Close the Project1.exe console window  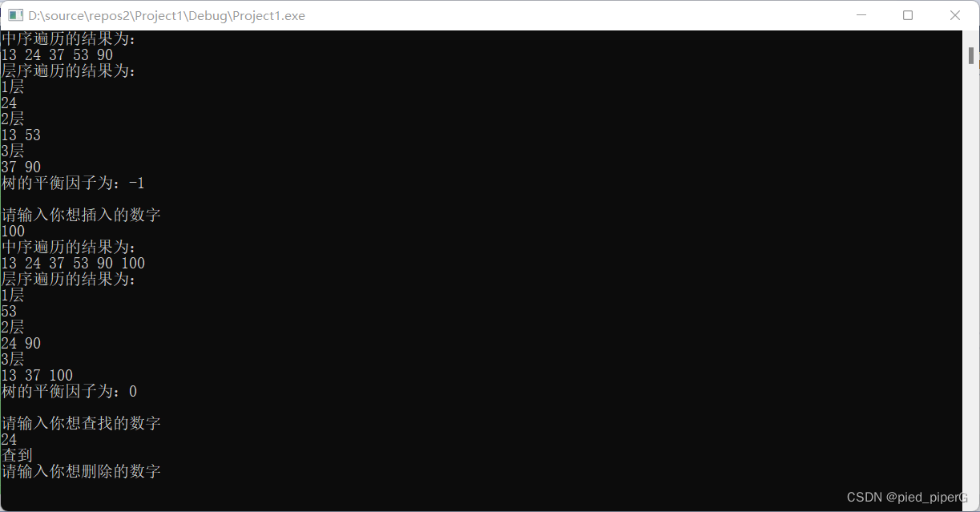(x=955, y=15)
